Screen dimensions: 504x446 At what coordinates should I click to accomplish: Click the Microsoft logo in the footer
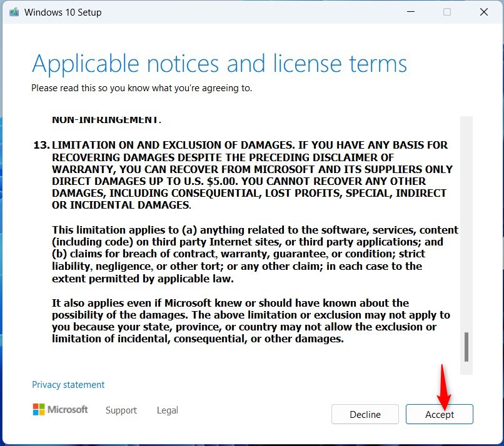point(60,409)
